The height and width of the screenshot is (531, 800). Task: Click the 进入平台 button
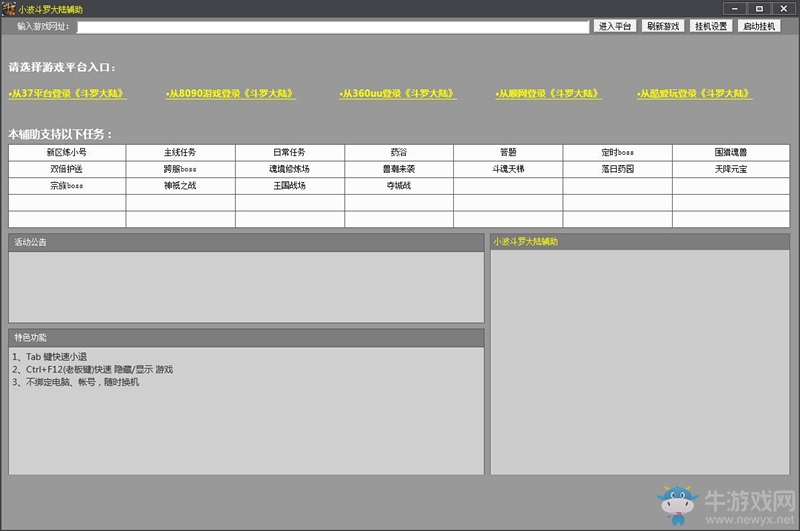coord(615,26)
